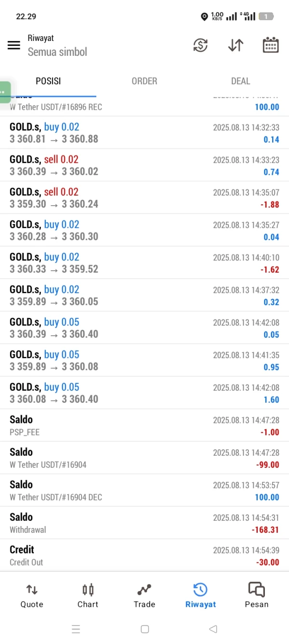This screenshot has width=289, height=644.
Task: Tap the green floating side widget
Action: tap(4, 92)
